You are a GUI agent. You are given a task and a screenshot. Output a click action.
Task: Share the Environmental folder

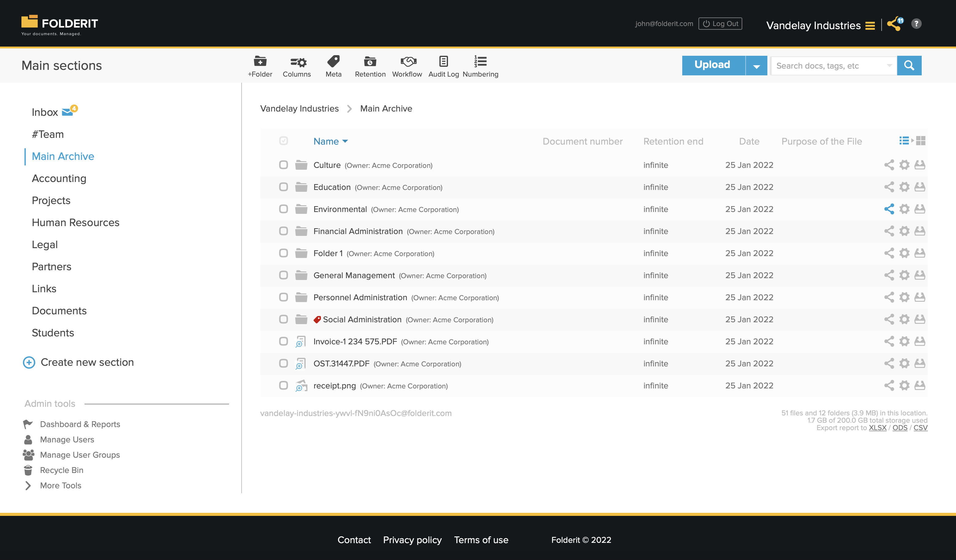(x=889, y=209)
